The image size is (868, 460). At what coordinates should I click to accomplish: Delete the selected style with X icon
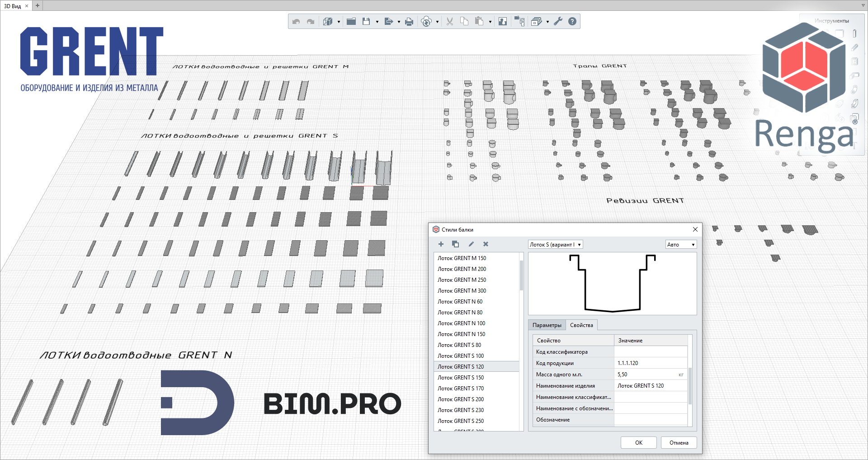486,244
